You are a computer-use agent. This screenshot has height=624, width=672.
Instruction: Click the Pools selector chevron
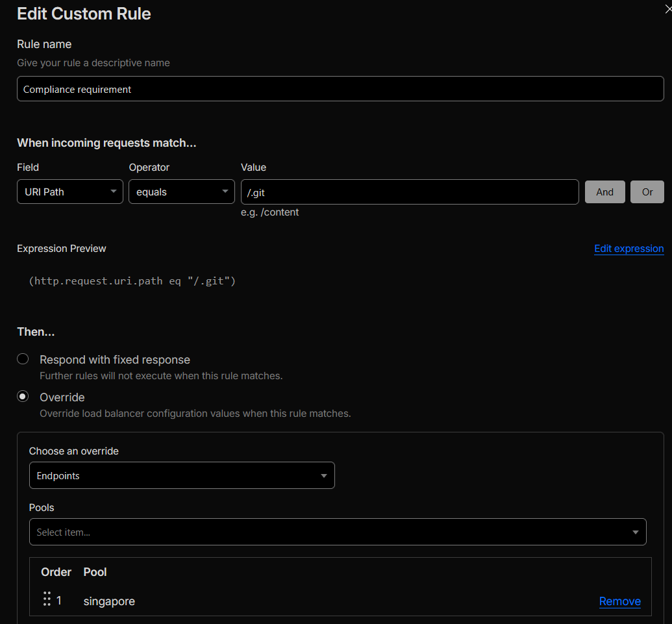click(635, 532)
